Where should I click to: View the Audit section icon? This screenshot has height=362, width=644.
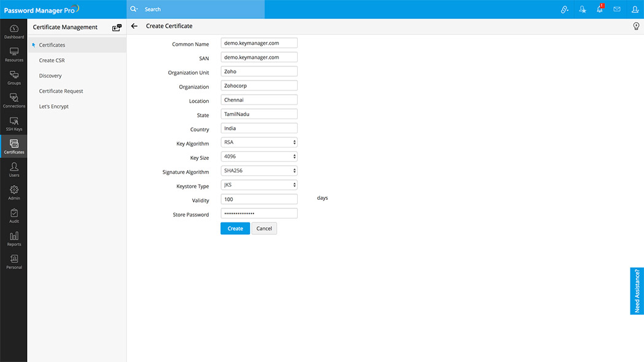[14, 215]
